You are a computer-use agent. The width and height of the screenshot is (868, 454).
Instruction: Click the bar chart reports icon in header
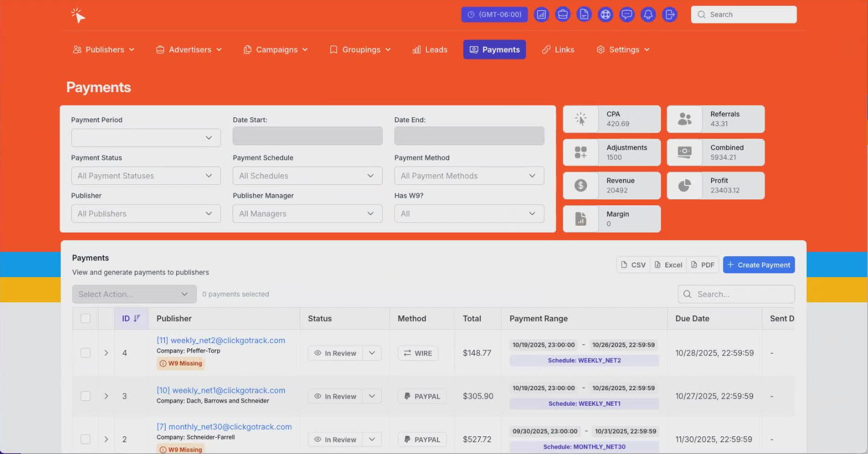[541, 14]
